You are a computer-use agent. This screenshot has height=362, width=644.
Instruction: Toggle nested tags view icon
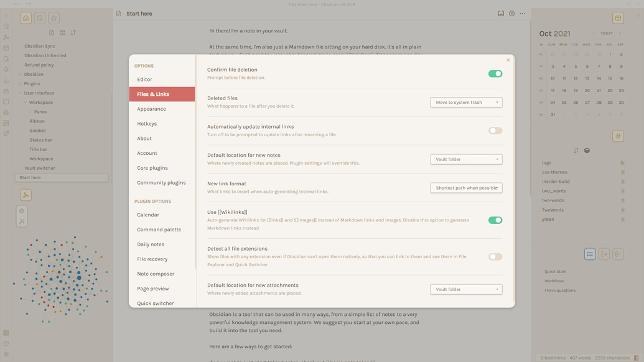(587, 151)
